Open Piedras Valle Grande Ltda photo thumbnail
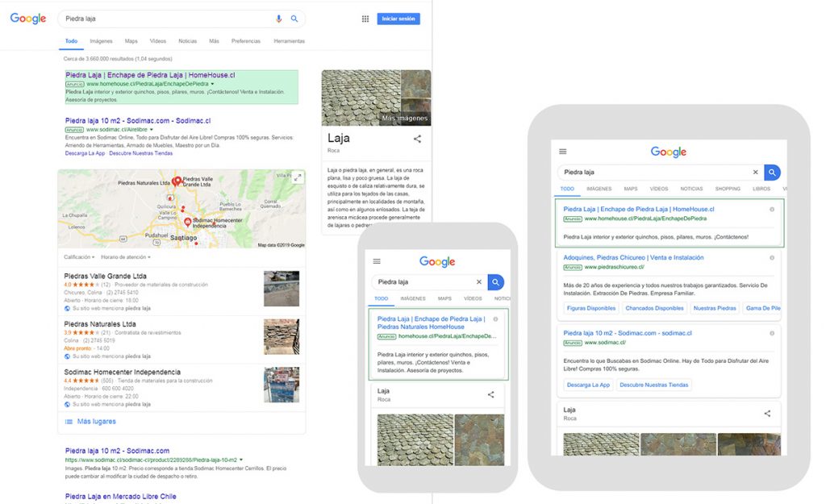The height and width of the screenshot is (504, 826). pos(282,289)
